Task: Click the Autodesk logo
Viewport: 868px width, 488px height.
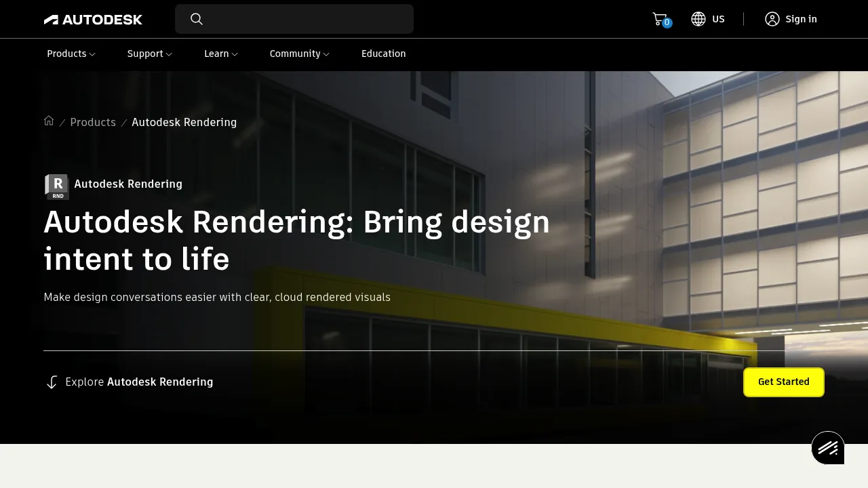Action: point(93,20)
